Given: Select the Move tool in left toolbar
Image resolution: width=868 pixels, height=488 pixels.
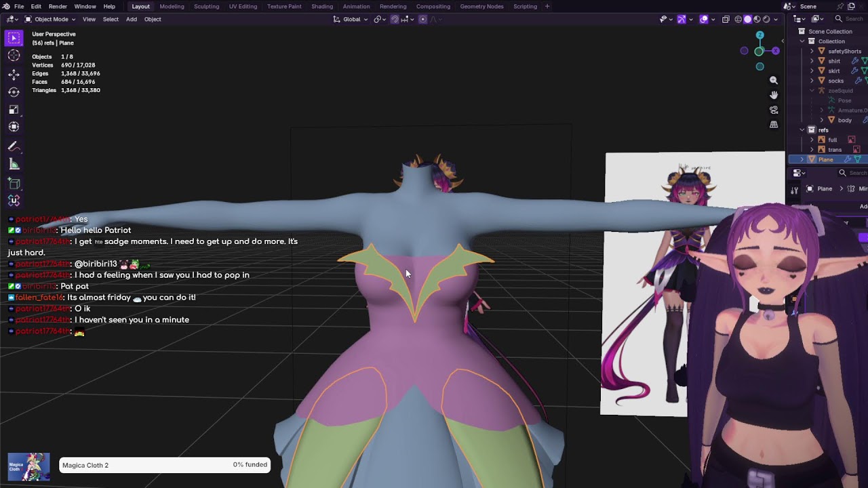Looking at the screenshot, I should (x=14, y=74).
